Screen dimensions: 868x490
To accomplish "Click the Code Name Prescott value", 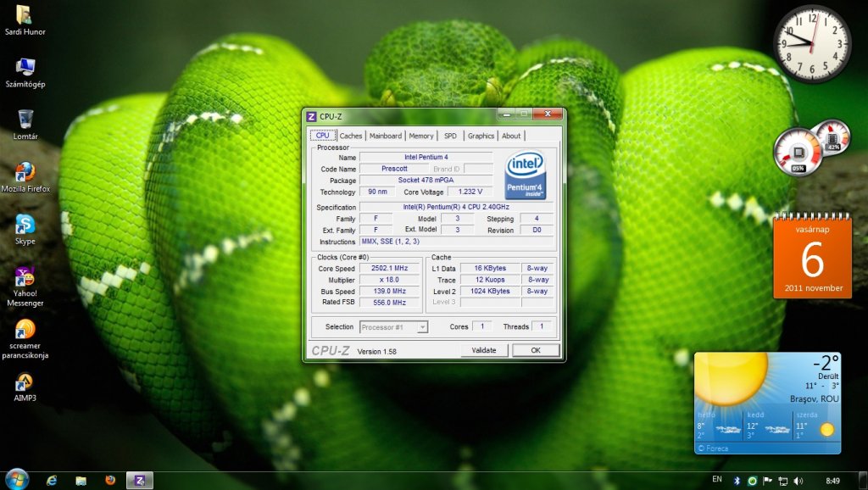I will (394, 169).
